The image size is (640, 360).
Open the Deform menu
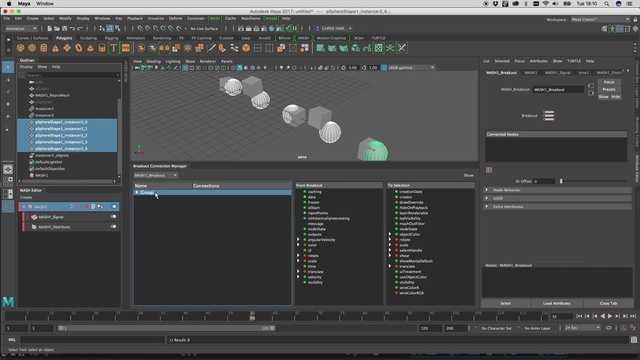176,18
